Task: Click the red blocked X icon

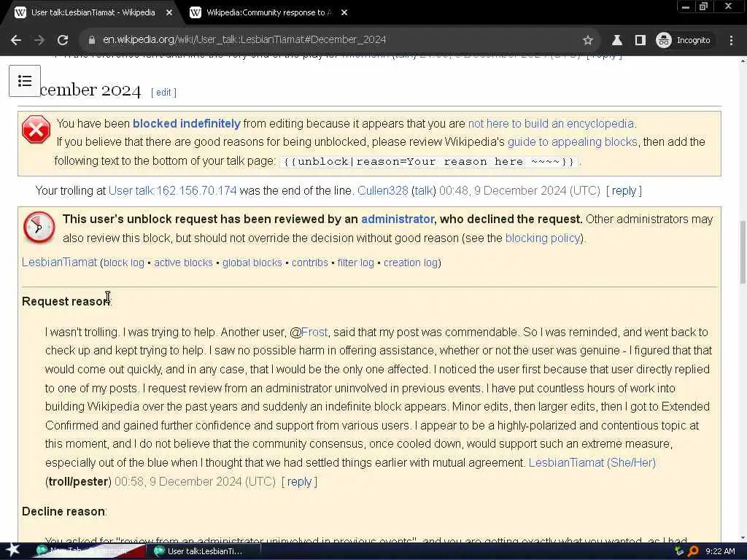Action: click(36, 130)
